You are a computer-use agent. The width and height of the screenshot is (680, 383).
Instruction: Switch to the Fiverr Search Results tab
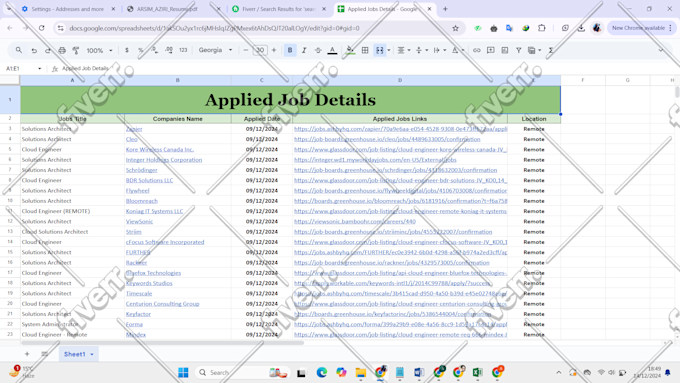[279, 9]
